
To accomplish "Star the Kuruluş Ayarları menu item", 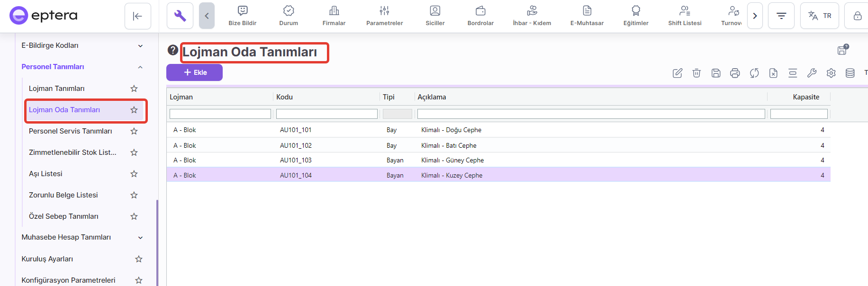I will pyautogui.click(x=139, y=259).
